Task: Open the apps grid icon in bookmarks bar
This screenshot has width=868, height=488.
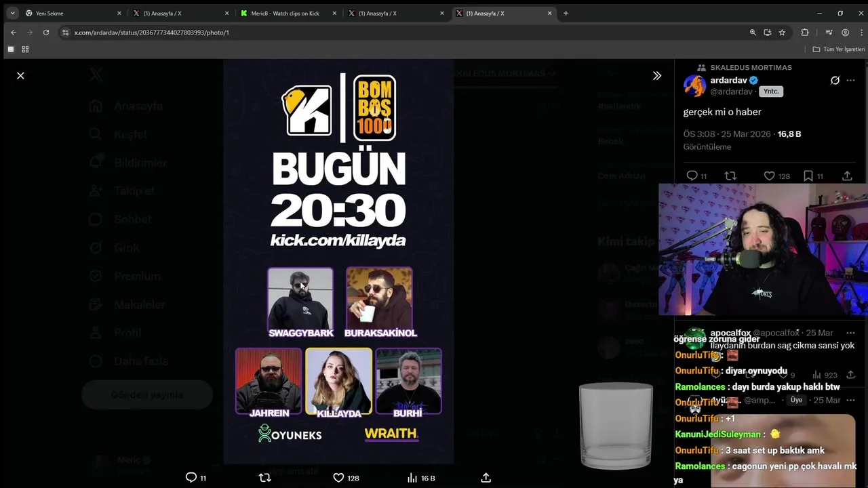Action: [x=25, y=49]
